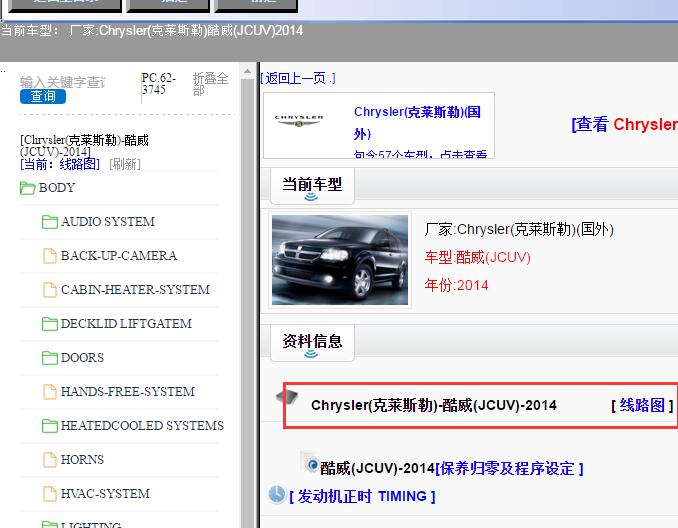The height and width of the screenshot is (528, 678).
Task: Click the PC.62-3745 text
Action: (159, 84)
